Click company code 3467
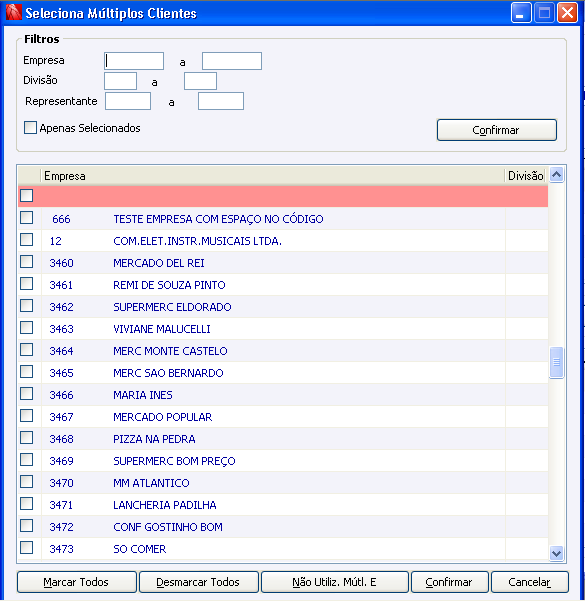Viewport: 585px width, 601px height. 61,417
